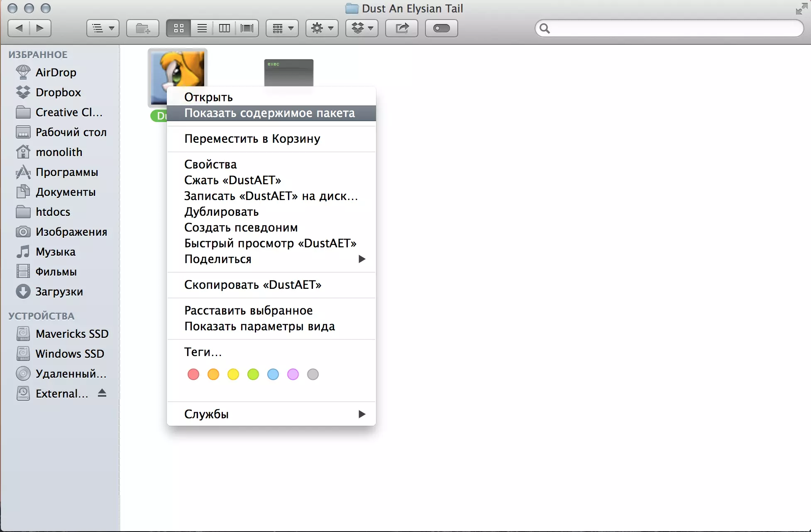Switch to column view mode
811x532 pixels.
[224, 28]
